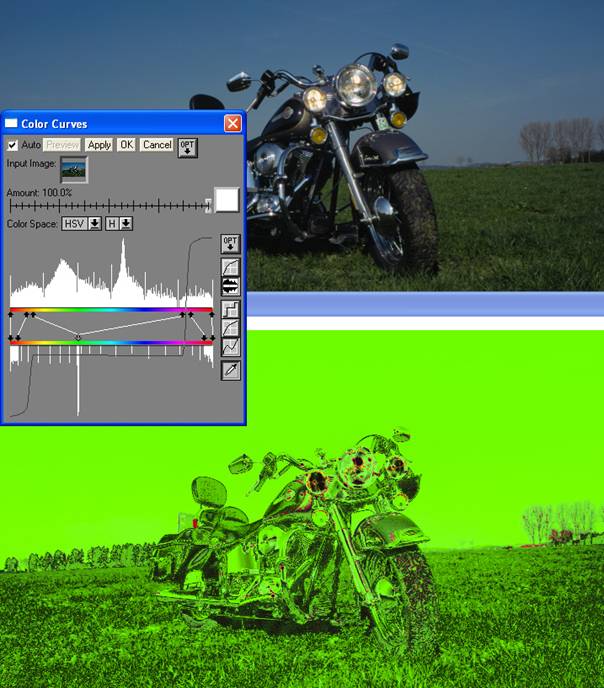Select the smooth curve mode below step icon
Image resolution: width=604 pixels, height=688 pixels.
pos(230,328)
